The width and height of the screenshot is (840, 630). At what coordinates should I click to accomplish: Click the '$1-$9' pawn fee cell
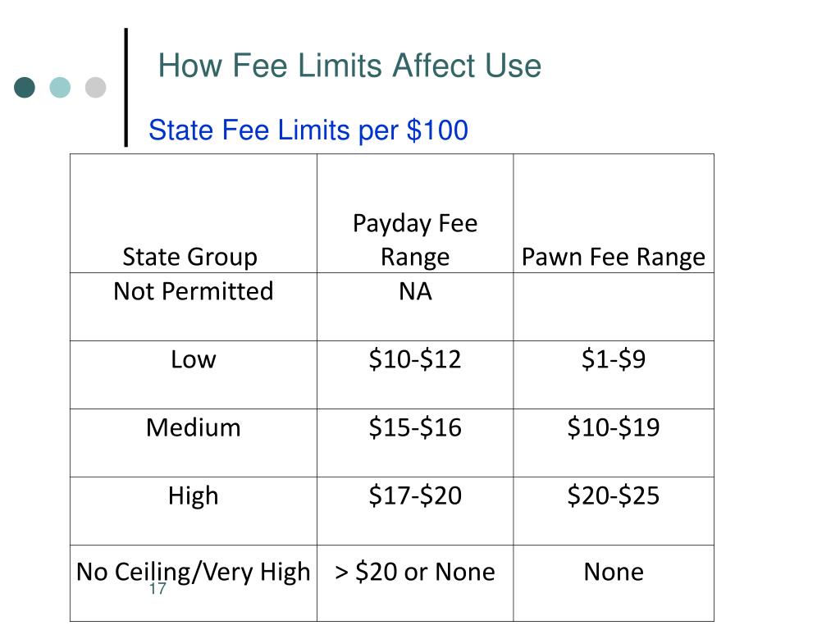[614, 374]
